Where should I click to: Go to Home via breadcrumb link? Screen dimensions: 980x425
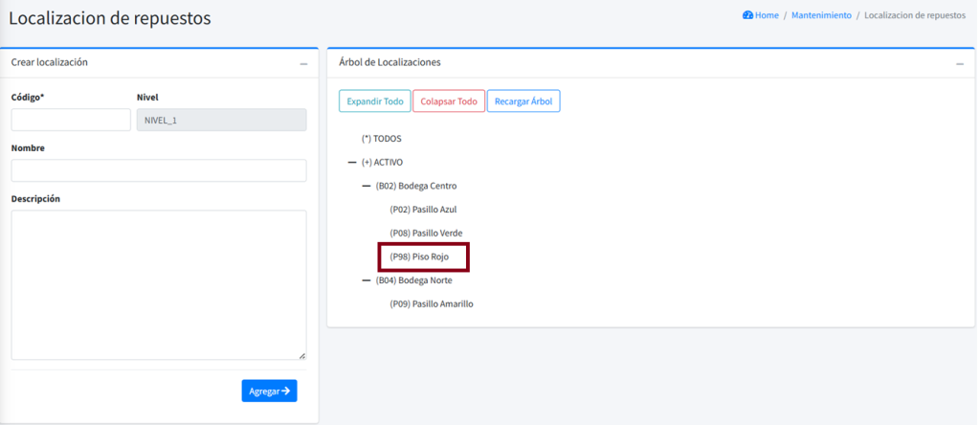point(767,15)
